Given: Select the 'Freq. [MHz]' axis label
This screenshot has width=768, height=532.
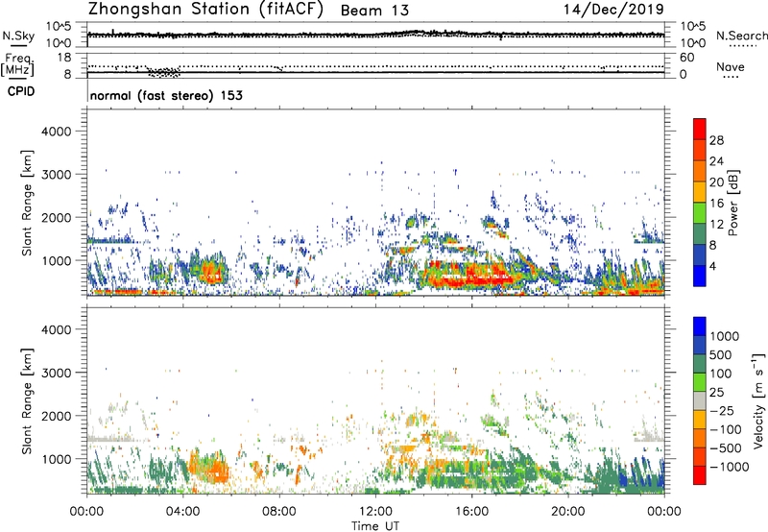Looking at the screenshot, I should tap(18, 65).
